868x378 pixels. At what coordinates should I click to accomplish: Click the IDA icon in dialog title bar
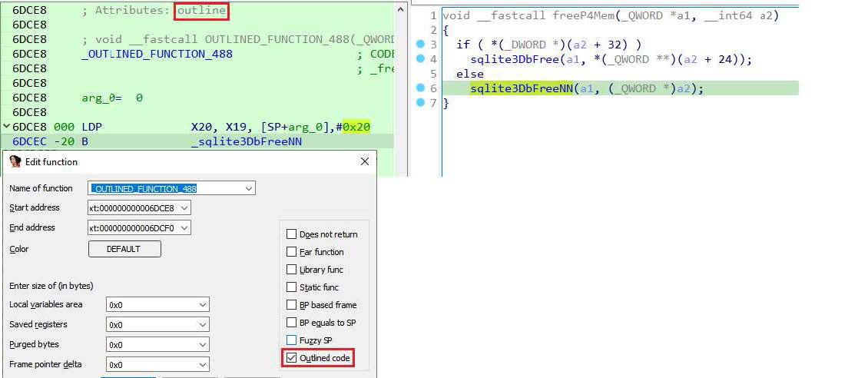(15, 161)
